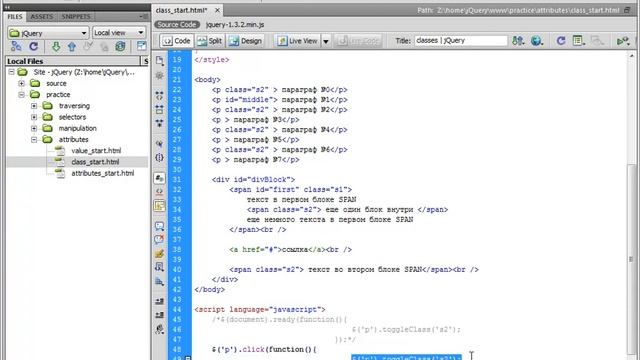This screenshot has height=360, width=640.
Task: Expand the source folder
Action: pyautogui.click(x=21, y=83)
